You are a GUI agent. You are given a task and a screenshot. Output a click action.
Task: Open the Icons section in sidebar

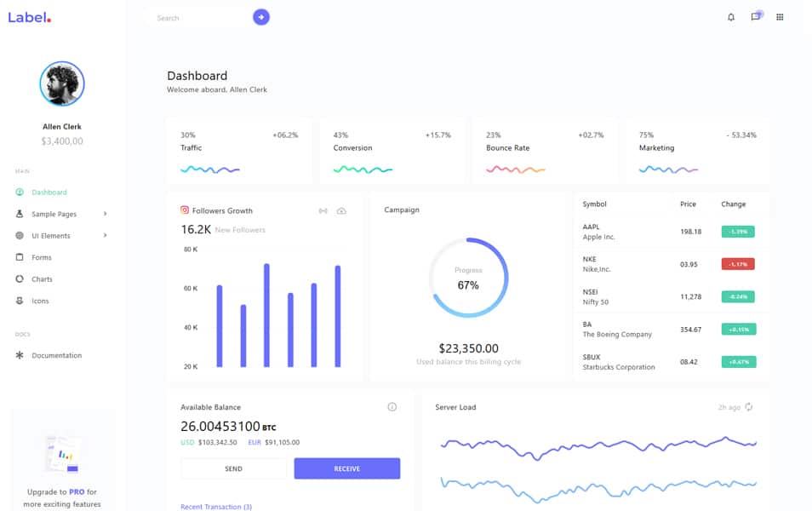pos(38,300)
